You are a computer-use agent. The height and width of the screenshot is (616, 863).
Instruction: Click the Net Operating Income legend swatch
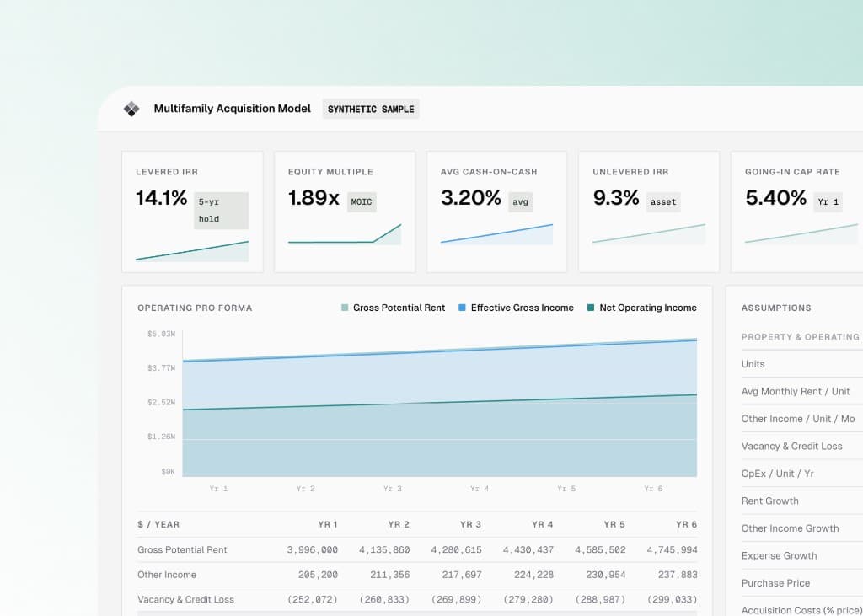(x=591, y=308)
